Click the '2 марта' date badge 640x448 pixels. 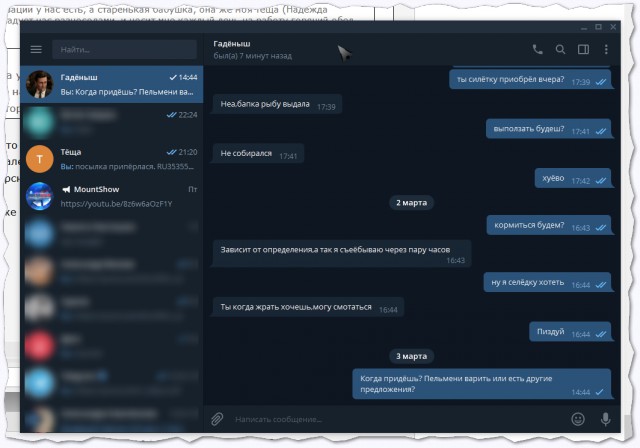point(411,203)
